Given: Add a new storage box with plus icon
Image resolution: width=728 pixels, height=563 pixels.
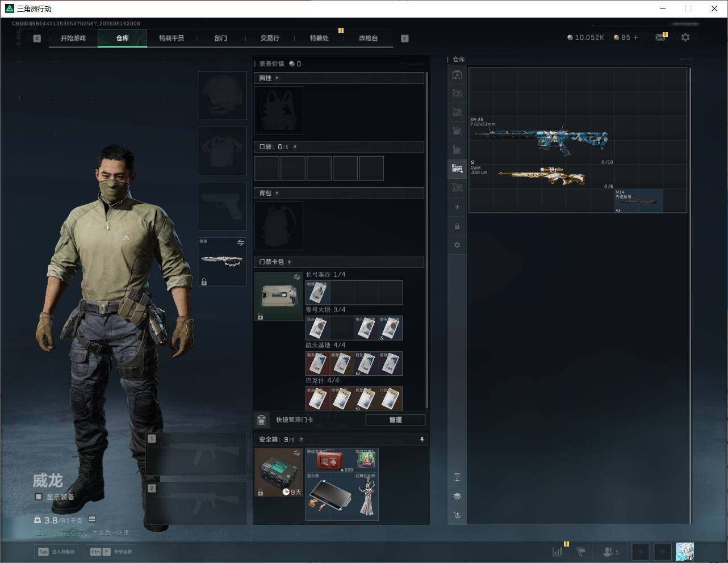Looking at the screenshot, I should coord(457,207).
